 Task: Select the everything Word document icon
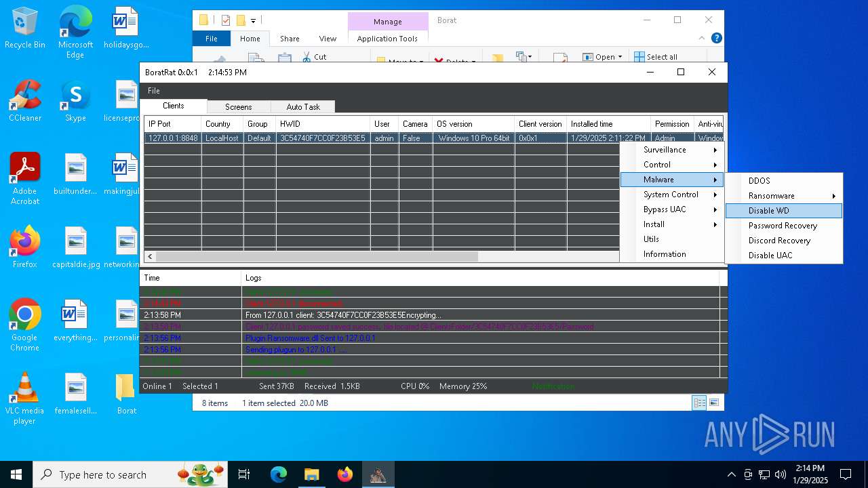click(75, 321)
